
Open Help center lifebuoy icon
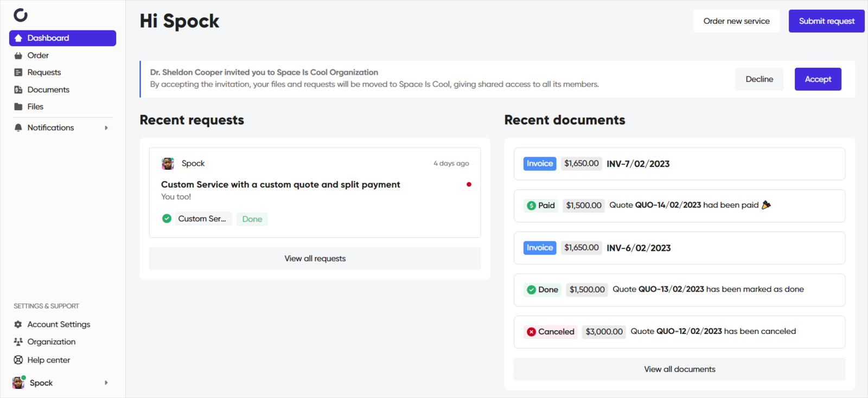(x=18, y=360)
